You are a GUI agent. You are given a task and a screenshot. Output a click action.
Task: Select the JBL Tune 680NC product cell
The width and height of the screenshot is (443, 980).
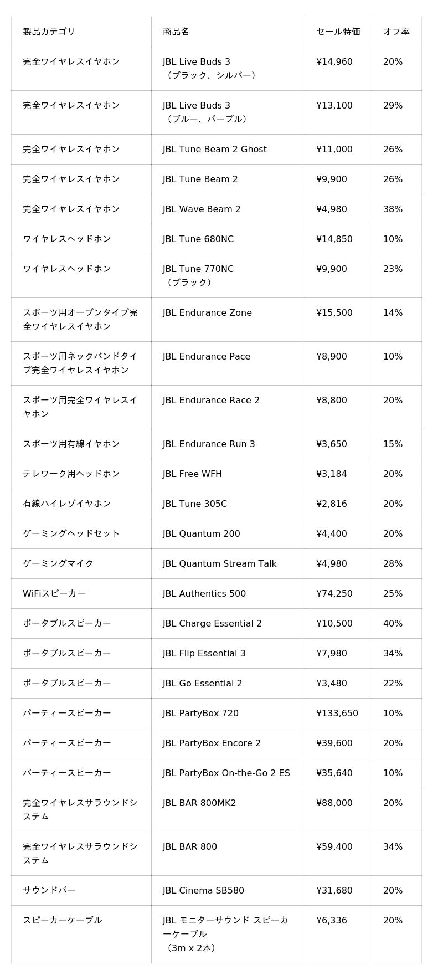pyautogui.click(x=198, y=239)
